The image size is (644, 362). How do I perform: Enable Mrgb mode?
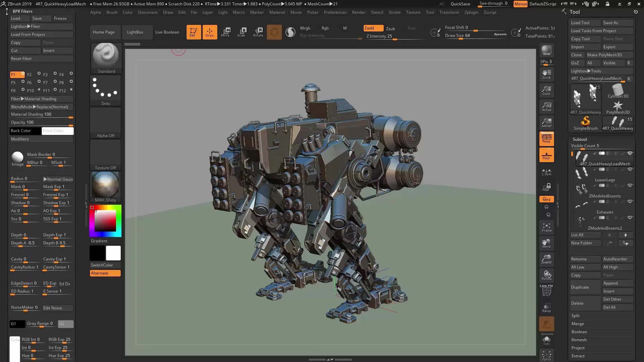click(305, 28)
